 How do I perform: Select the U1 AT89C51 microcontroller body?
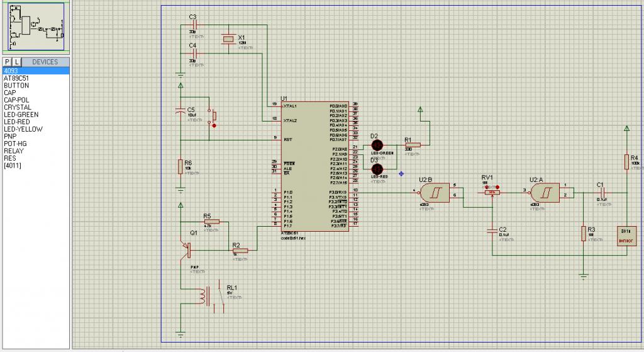315,166
